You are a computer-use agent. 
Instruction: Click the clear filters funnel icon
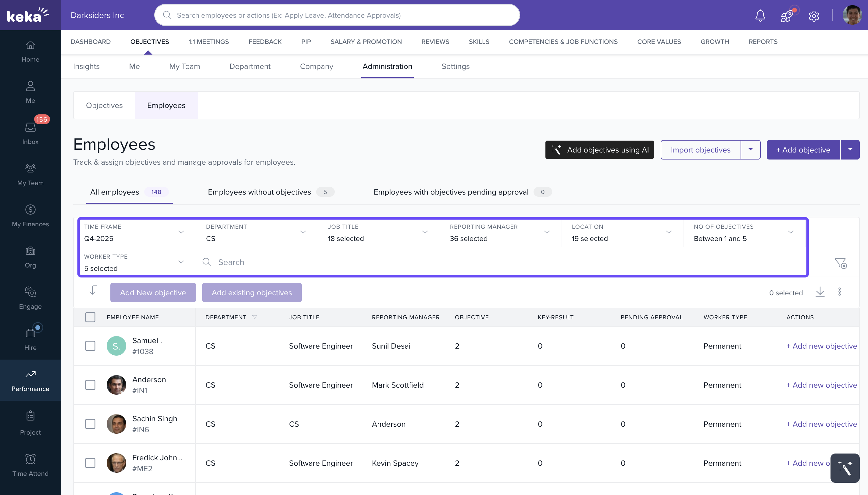[841, 263]
